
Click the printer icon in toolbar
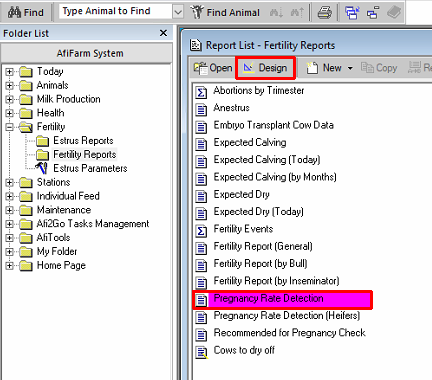(x=324, y=13)
